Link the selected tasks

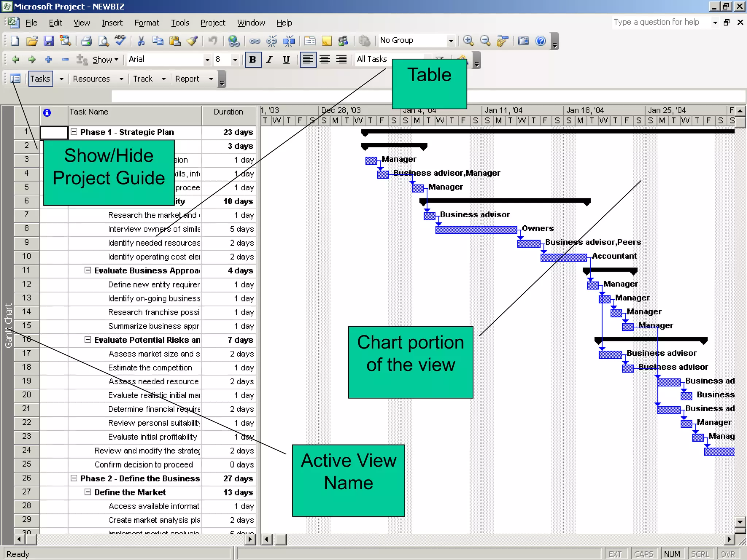click(255, 41)
